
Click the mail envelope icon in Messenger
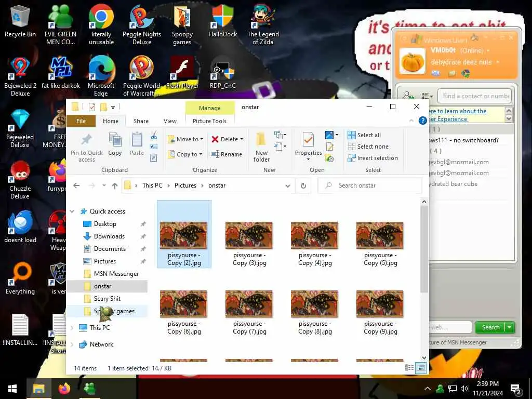[436, 73]
